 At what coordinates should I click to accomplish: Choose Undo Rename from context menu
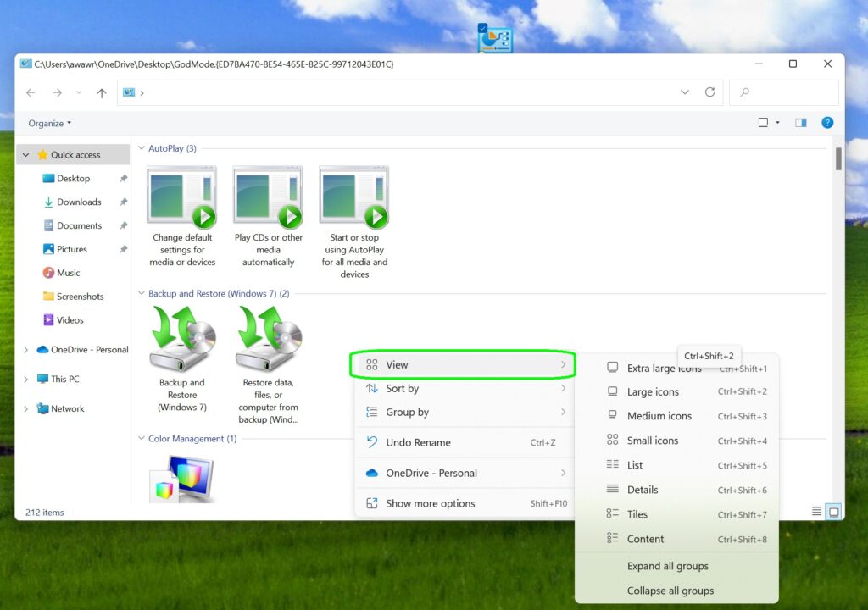click(463, 442)
